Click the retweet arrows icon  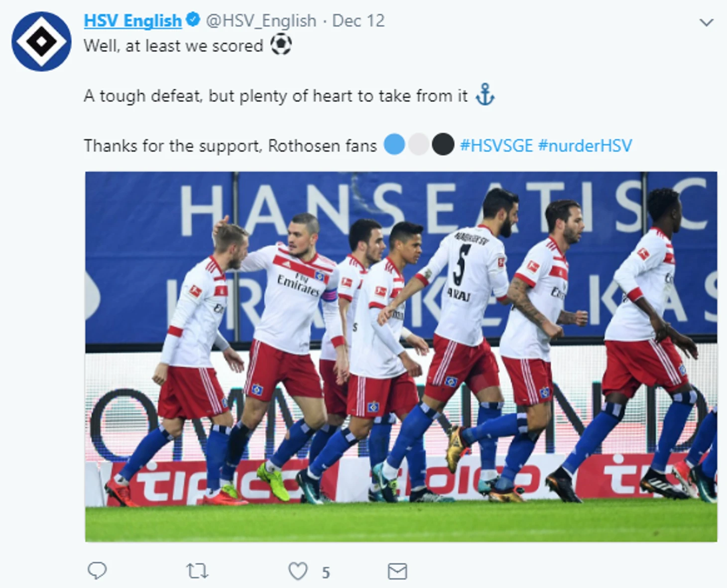[197, 571]
